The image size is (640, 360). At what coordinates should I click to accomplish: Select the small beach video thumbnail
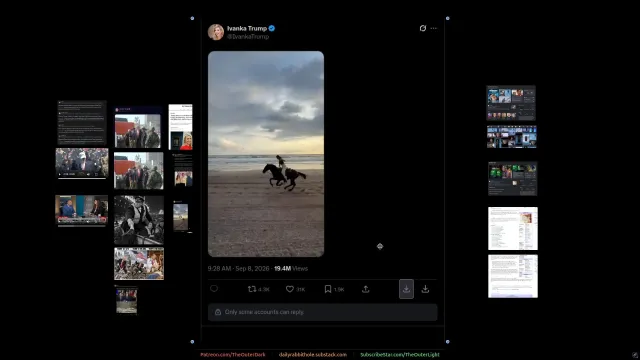pos(180,216)
